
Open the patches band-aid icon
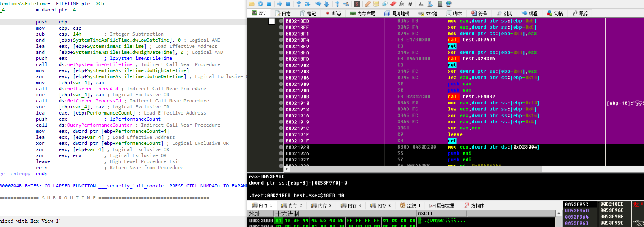[367, 4]
